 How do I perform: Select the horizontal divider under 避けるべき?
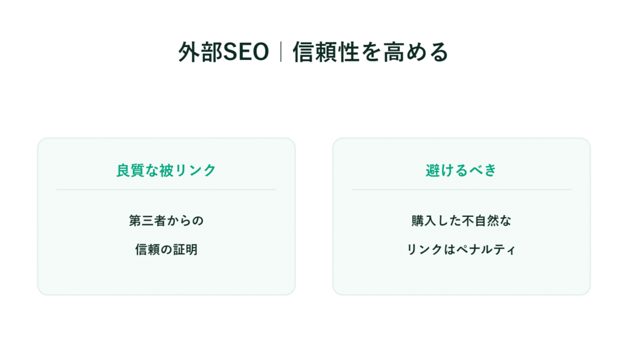[x=461, y=189]
